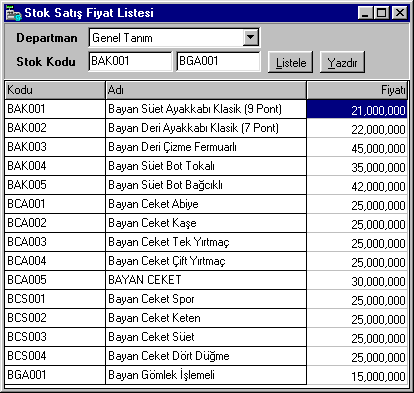The image size is (414, 393).
Task: Select the BCS002 code cell
Action: click(55, 318)
